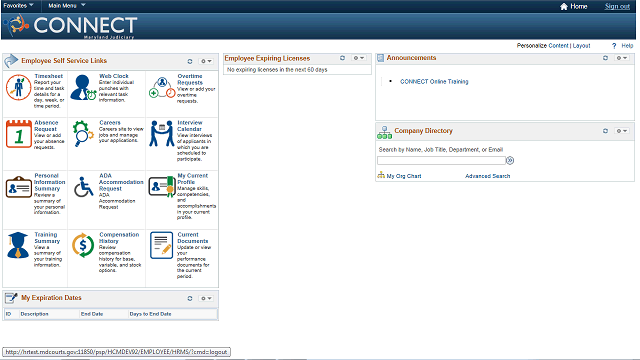Viewport: 640px width, 360px height.
Task: Open Compensation History text link
Action: point(119,238)
